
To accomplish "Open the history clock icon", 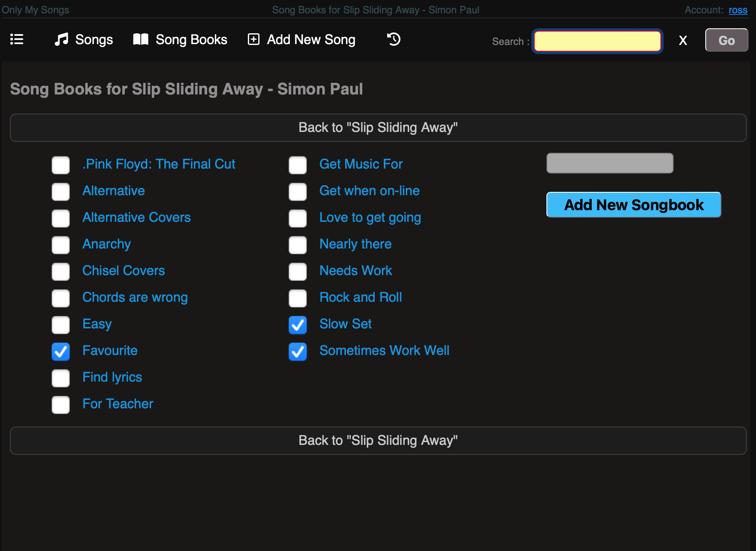I will click(x=394, y=40).
